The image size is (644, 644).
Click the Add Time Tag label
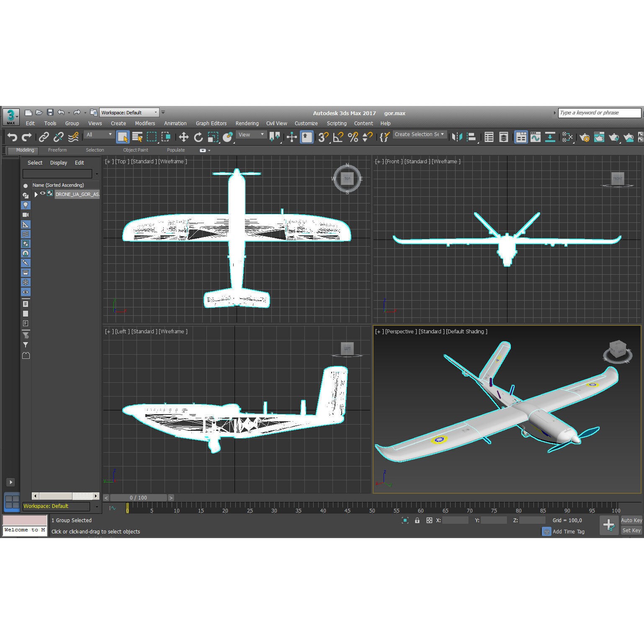point(569,531)
